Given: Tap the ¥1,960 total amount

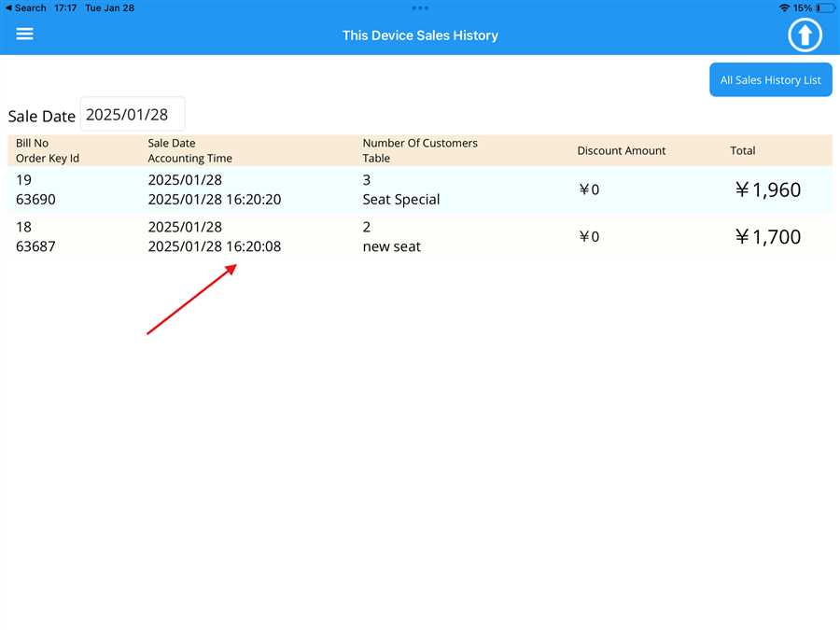Looking at the screenshot, I should pos(767,189).
